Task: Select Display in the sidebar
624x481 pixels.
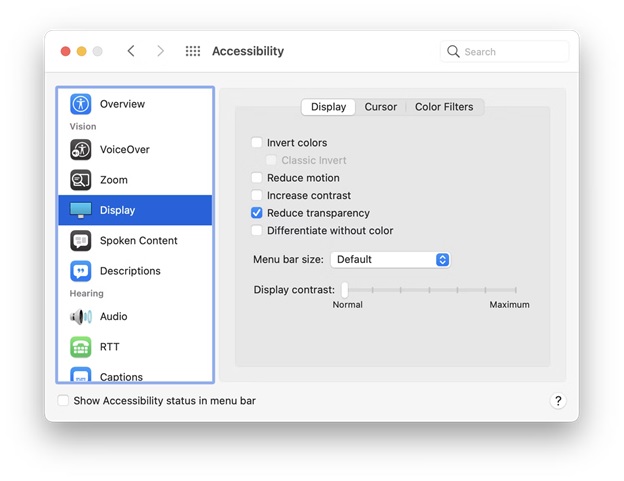Action: (135, 210)
